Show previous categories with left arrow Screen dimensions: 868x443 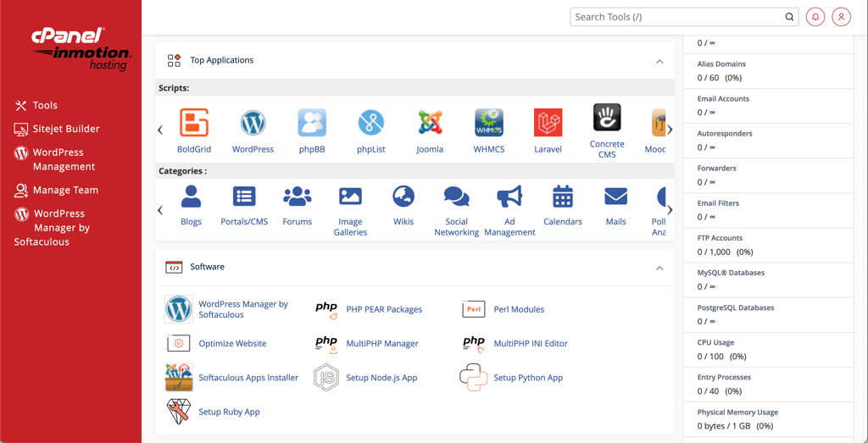160,210
